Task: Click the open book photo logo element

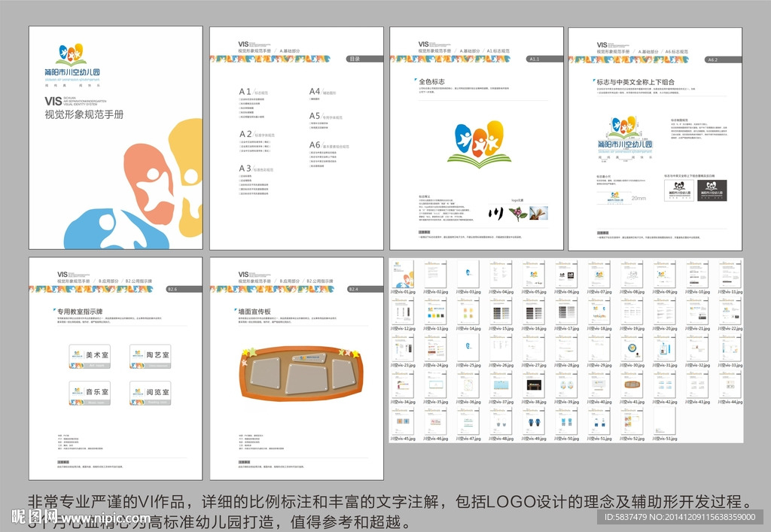Action: 538,213
